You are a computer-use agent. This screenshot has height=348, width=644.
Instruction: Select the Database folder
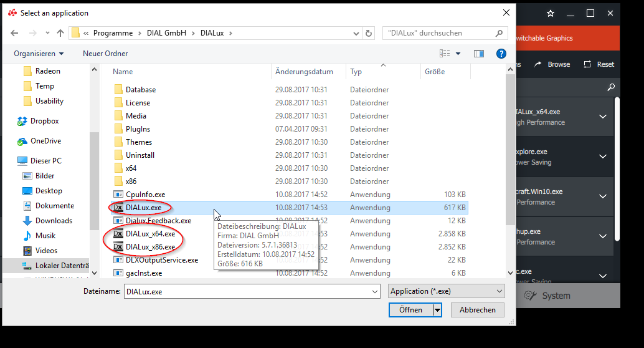135,90
